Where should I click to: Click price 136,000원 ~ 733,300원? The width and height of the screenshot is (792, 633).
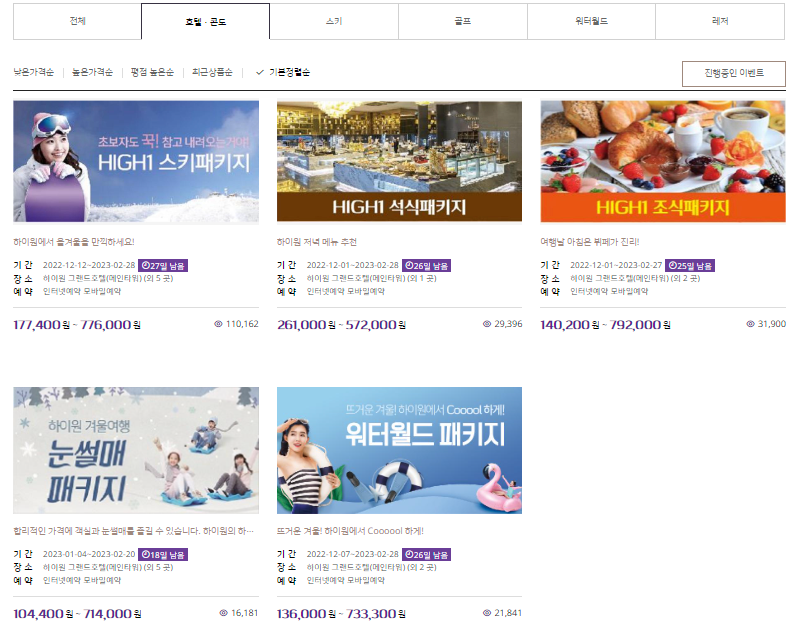click(x=341, y=614)
